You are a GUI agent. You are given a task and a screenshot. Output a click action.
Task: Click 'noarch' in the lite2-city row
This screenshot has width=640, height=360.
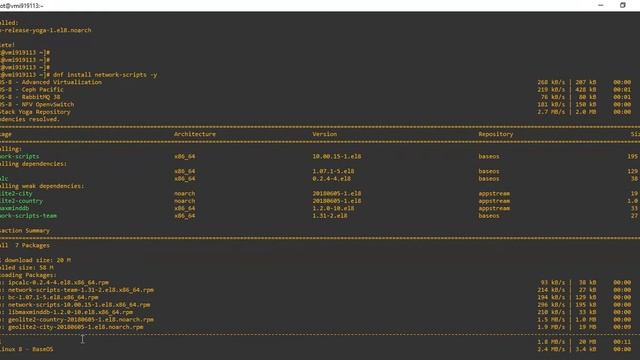click(184, 193)
